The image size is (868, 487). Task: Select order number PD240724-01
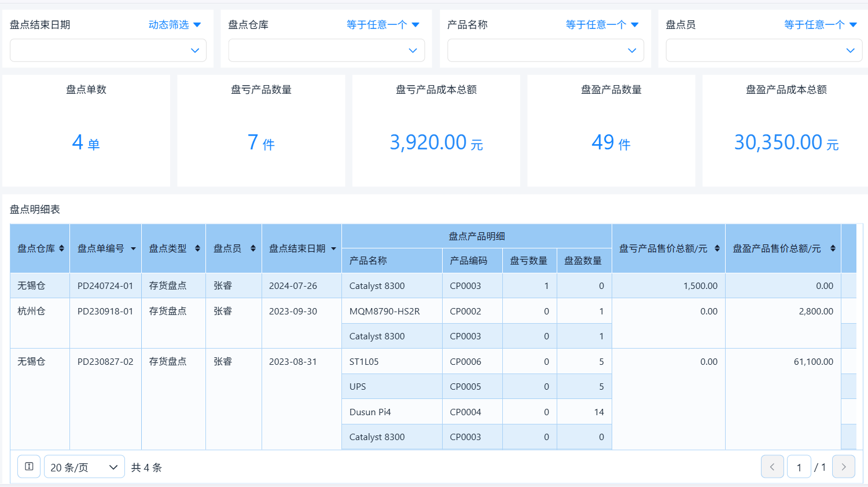click(105, 285)
